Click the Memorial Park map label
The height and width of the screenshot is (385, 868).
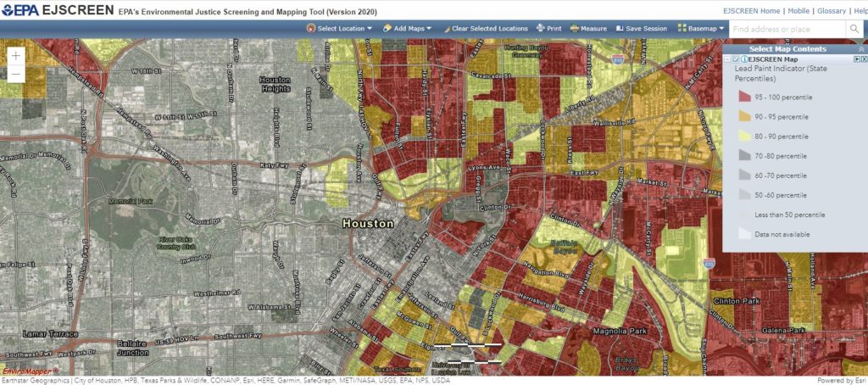pyautogui.click(x=130, y=200)
